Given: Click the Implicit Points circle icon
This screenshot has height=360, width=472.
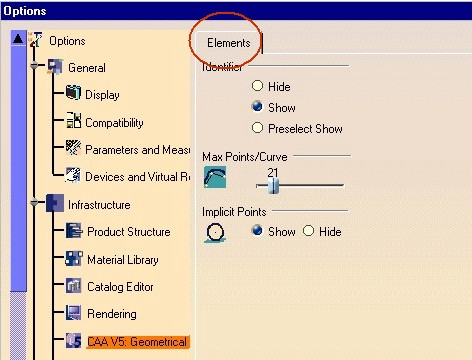Looking at the screenshot, I should (215, 232).
